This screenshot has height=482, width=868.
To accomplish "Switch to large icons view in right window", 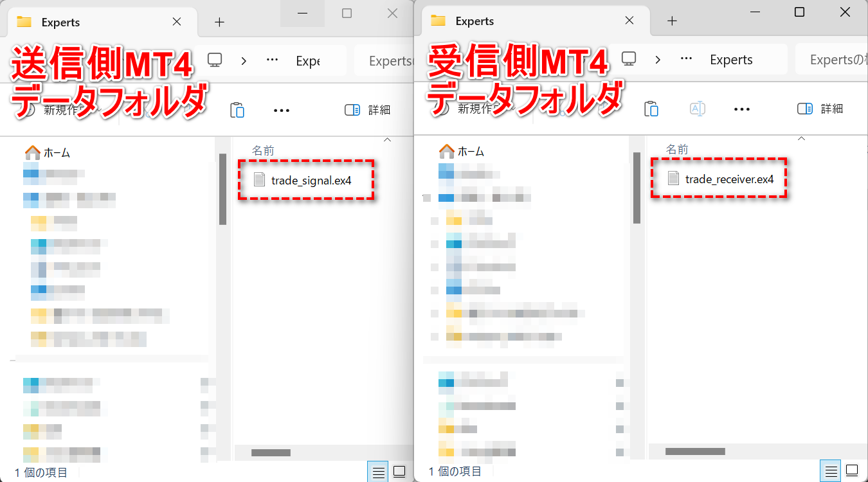I will tap(852, 471).
